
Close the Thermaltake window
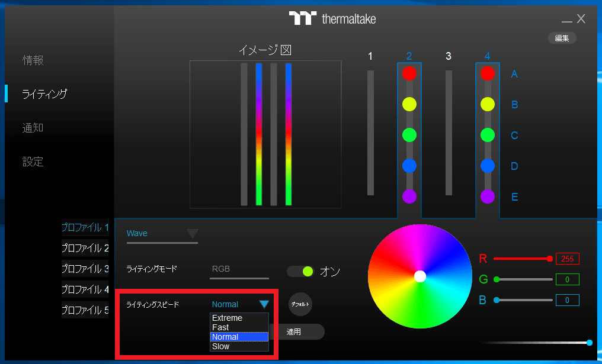pos(581,19)
